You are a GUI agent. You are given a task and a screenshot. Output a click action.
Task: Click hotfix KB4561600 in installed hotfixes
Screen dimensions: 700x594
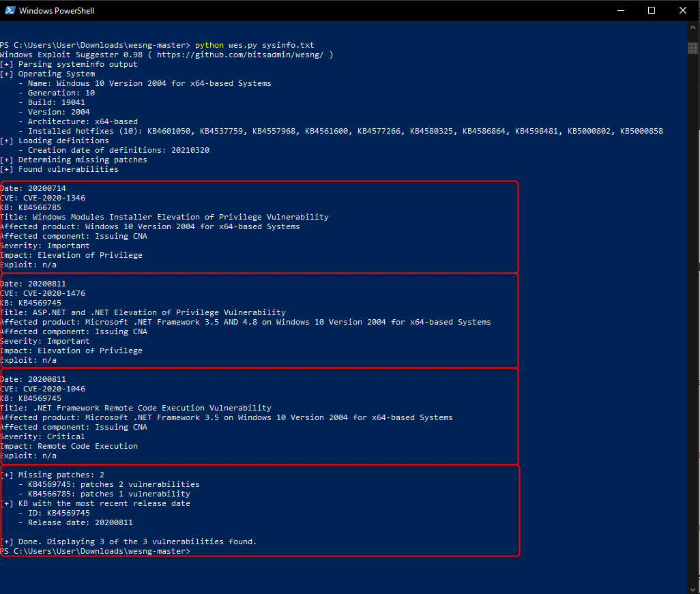(326, 131)
